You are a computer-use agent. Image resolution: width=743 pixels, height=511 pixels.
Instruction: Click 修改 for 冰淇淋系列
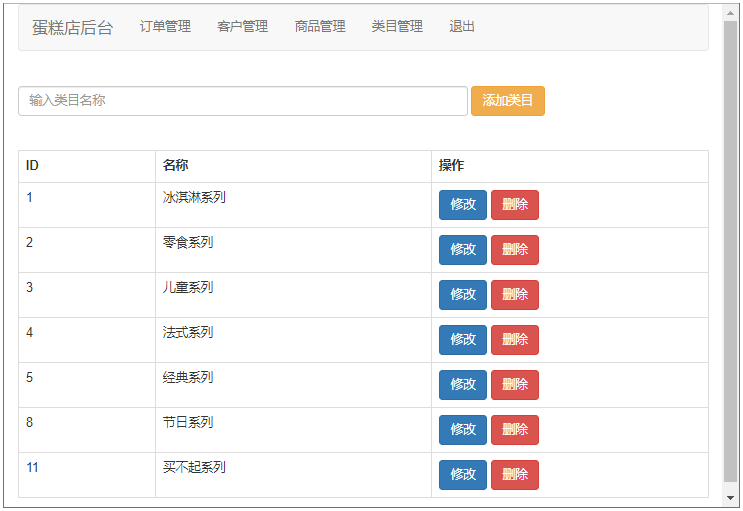point(462,205)
